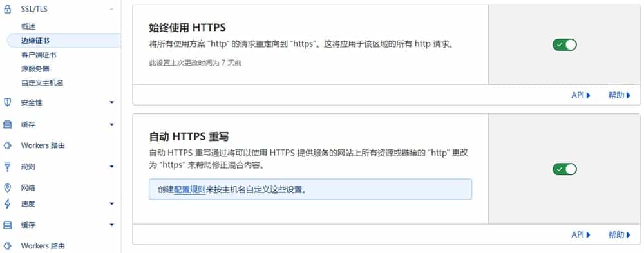The image size is (644, 253).
Task: Select the 网络 menu label
Action: [28, 188]
